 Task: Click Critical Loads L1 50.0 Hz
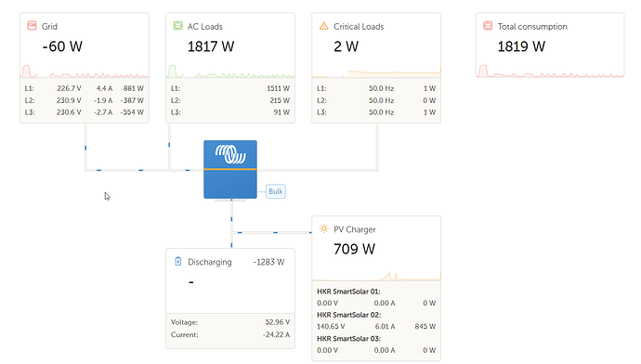coord(381,88)
